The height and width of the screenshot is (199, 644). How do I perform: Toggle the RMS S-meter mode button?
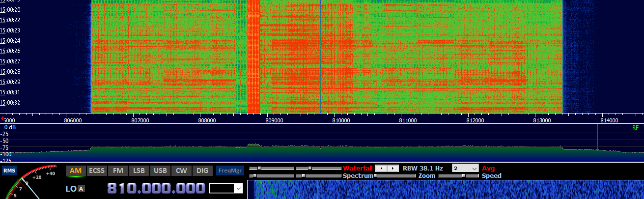(x=9, y=171)
